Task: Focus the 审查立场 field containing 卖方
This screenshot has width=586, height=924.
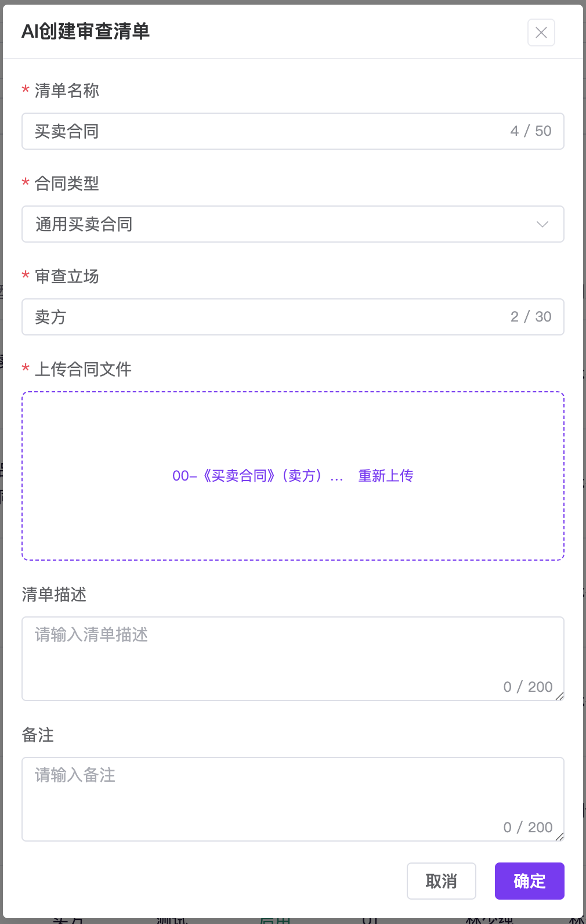Action: tap(267, 317)
